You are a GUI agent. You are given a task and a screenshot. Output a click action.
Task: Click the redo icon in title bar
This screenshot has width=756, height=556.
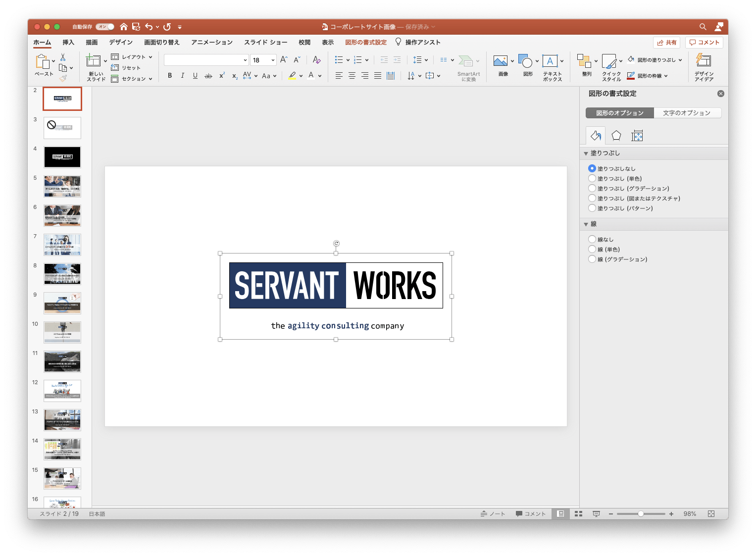coord(167,27)
